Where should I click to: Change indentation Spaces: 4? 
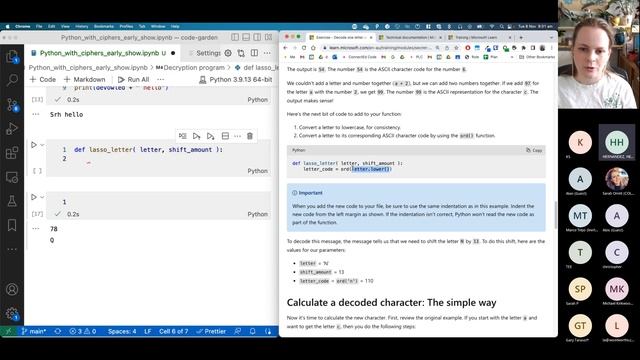point(122,331)
